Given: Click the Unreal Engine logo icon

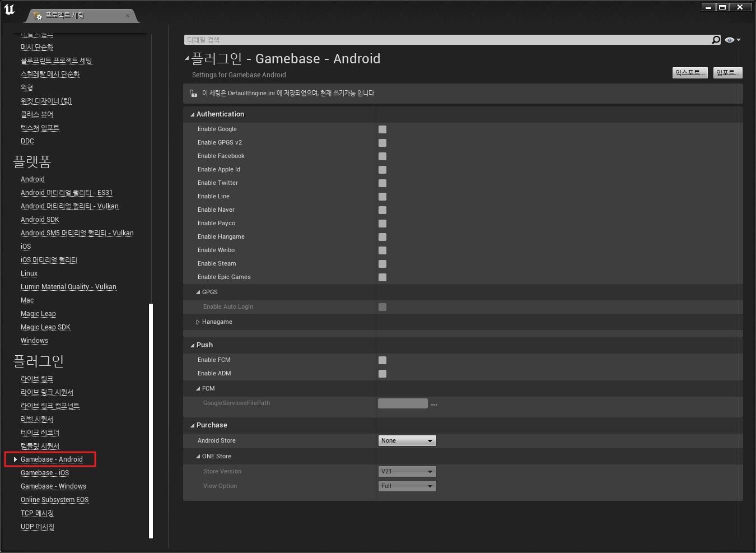Looking at the screenshot, I should point(10,10).
